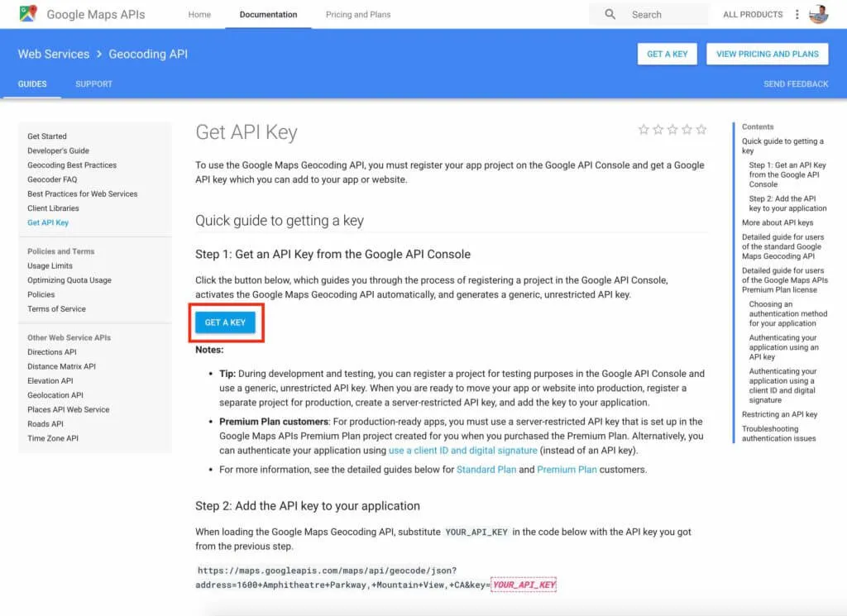Open Time Zone API in sidebar
The height and width of the screenshot is (616, 847).
point(53,438)
